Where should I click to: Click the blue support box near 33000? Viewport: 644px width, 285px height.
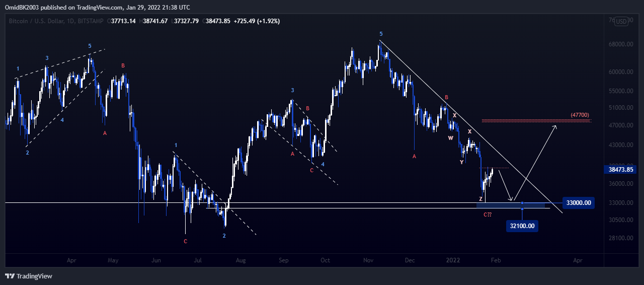511,205
